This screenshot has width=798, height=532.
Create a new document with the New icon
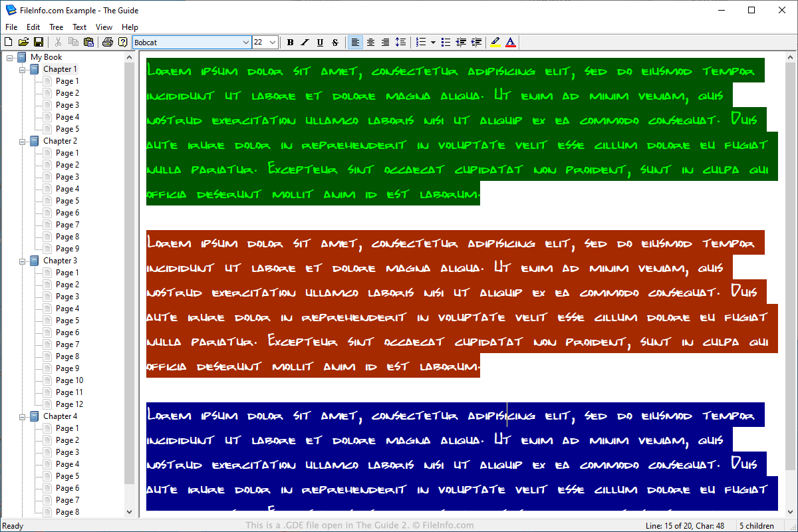click(9, 42)
